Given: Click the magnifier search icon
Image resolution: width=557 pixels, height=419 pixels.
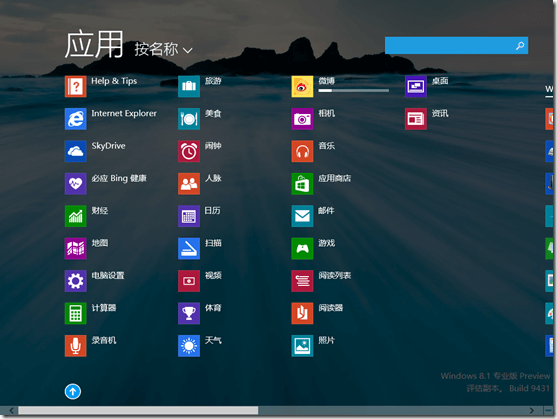Looking at the screenshot, I should (x=520, y=45).
